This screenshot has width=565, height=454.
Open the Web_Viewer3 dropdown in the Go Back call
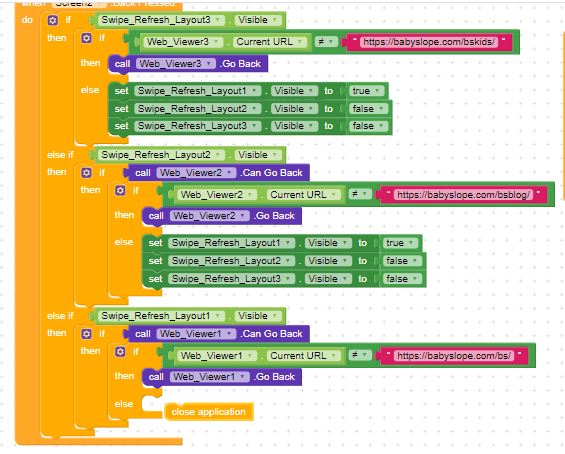(176, 64)
